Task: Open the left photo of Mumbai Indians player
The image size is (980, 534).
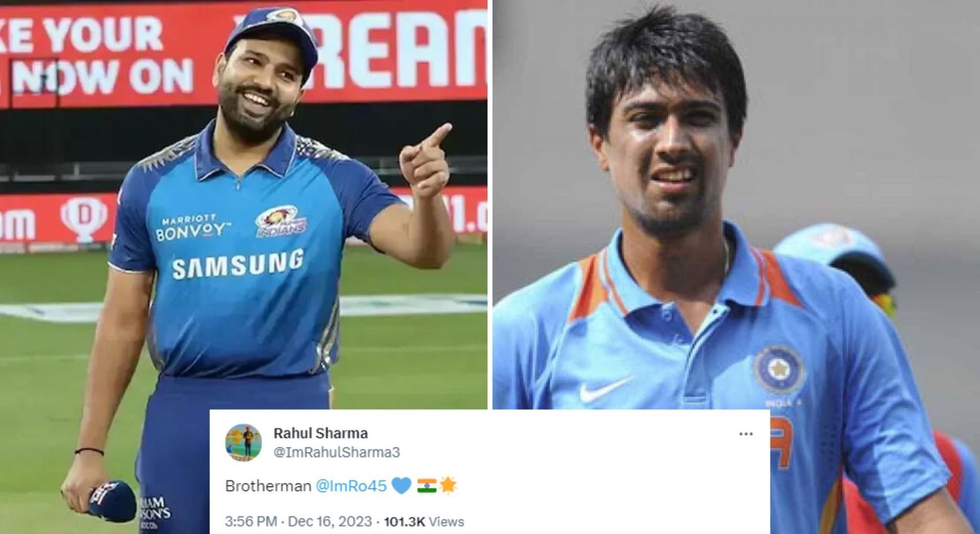Action: (243, 204)
